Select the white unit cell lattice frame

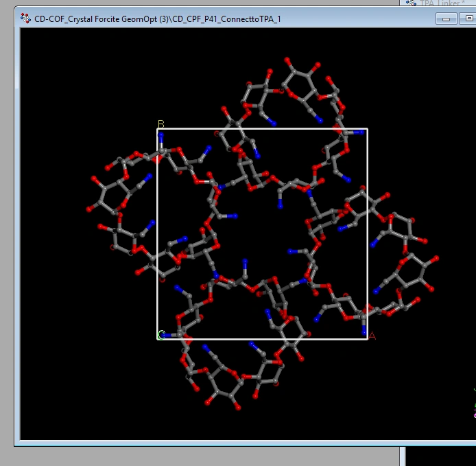point(262,234)
